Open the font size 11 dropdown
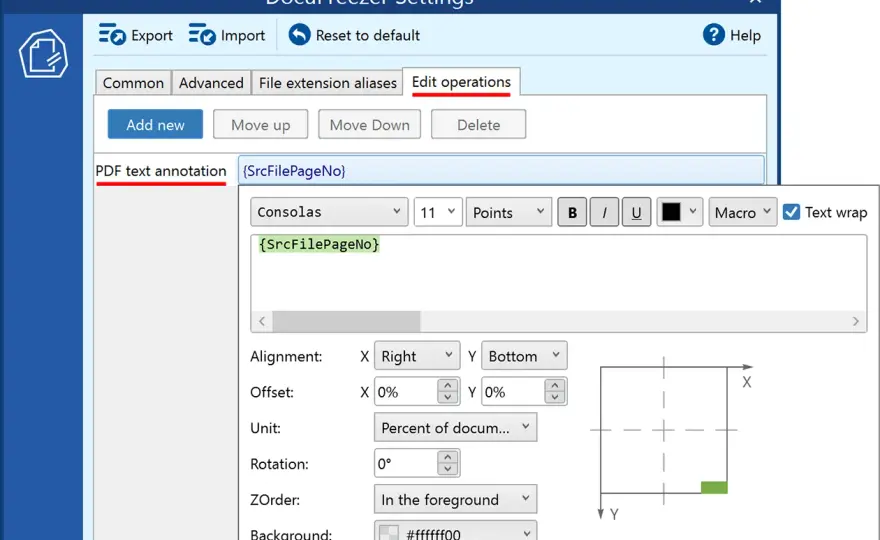The width and height of the screenshot is (880, 540). 438,212
